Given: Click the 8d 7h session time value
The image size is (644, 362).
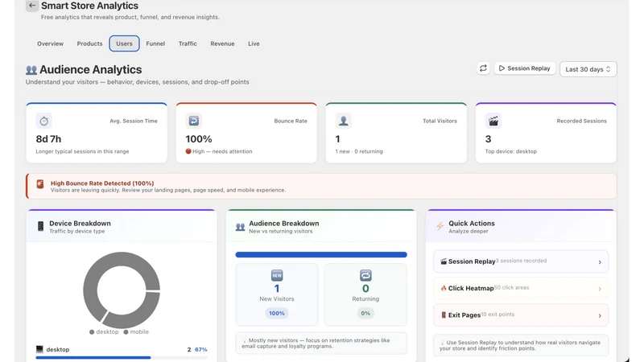Looking at the screenshot, I should point(48,139).
